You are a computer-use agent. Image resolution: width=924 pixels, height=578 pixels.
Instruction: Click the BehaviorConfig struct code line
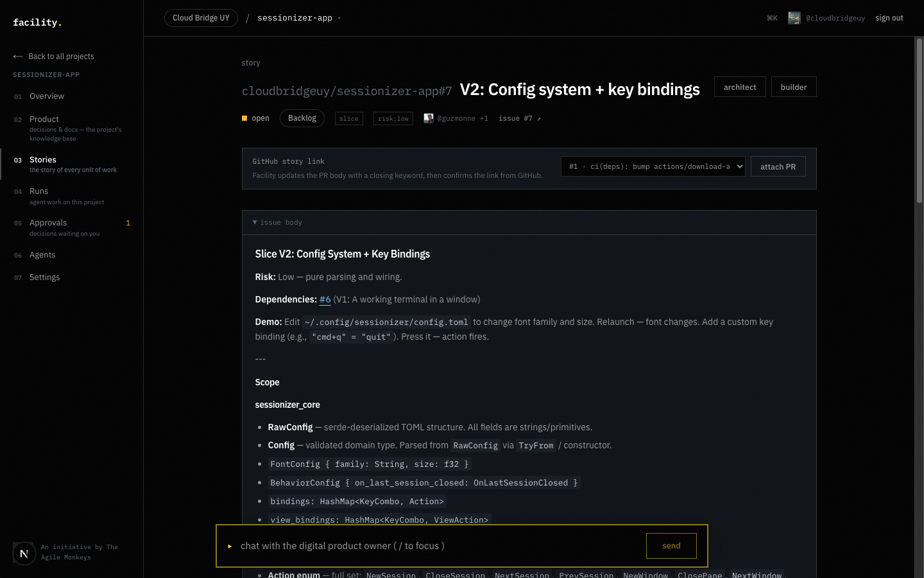pyautogui.click(x=424, y=483)
